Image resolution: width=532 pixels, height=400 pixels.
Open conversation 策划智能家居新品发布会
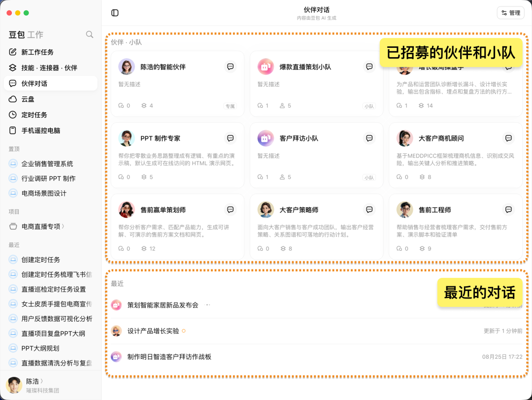click(x=163, y=305)
